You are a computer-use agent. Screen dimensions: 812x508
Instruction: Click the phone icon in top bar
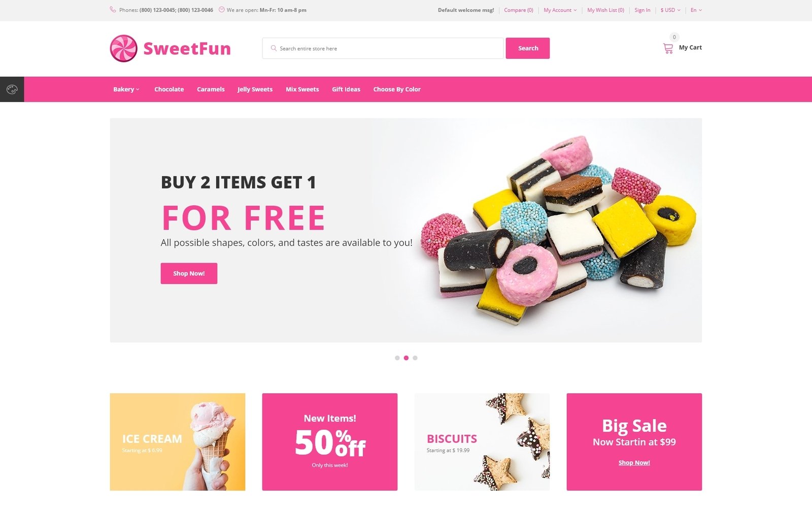[x=113, y=10]
